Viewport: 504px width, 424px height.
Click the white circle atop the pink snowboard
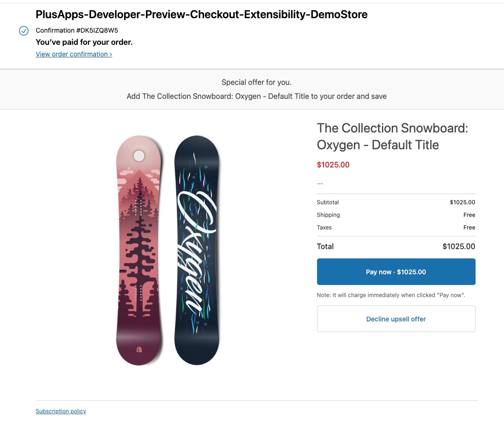click(139, 155)
